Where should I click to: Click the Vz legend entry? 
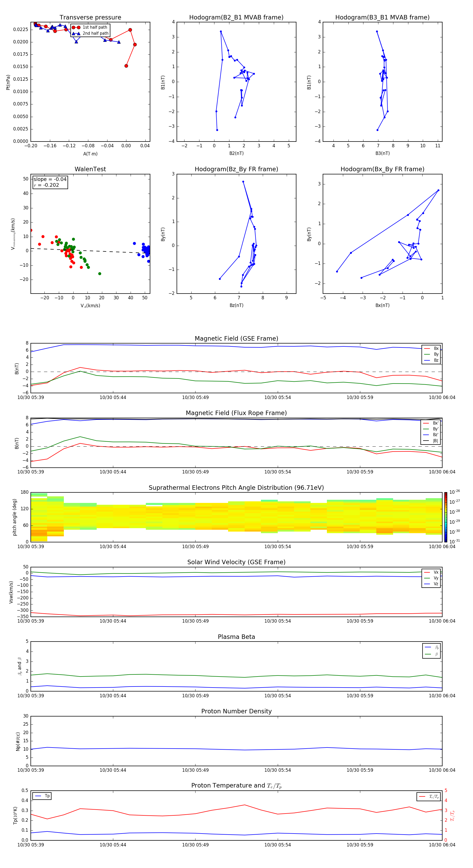pyautogui.click(x=431, y=584)
